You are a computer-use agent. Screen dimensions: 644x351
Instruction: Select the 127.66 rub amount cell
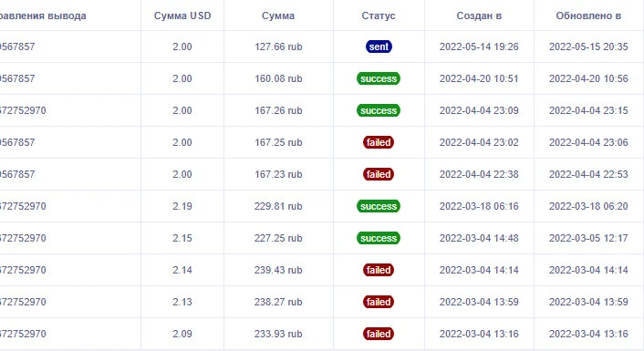point(278,46)
